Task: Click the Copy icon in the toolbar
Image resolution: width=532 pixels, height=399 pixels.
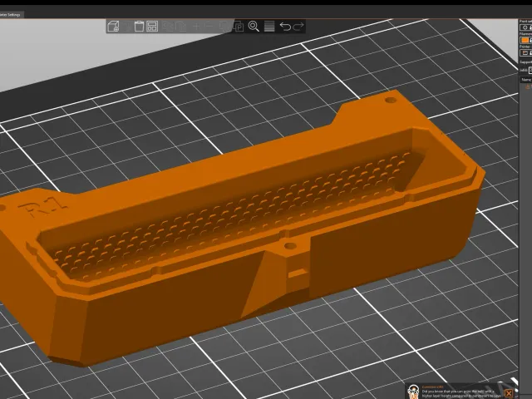Action: coord(168,27)
